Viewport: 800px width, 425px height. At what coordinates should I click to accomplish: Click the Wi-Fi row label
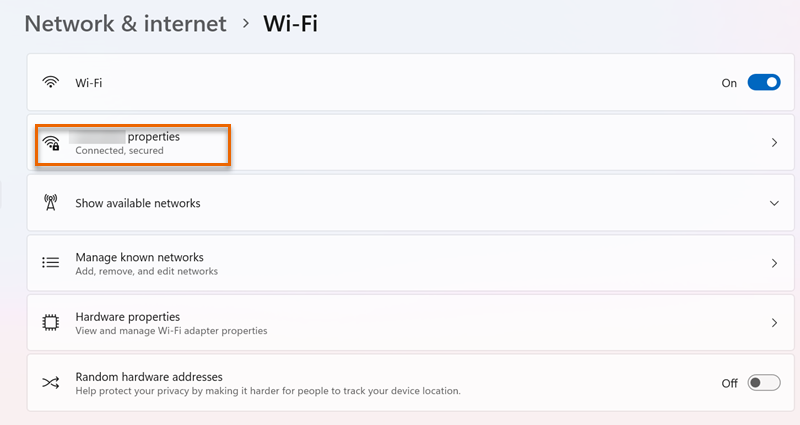[x=89, y=83]
